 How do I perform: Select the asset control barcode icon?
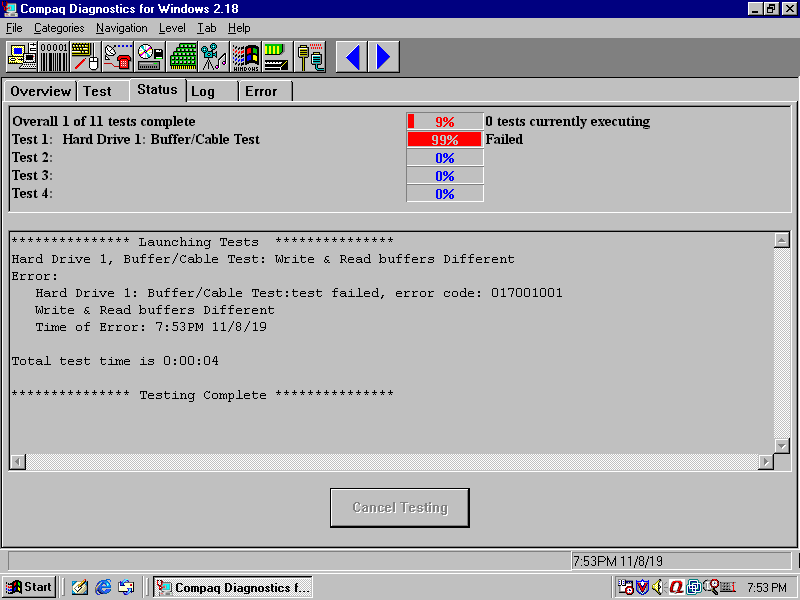coord(54,57)
